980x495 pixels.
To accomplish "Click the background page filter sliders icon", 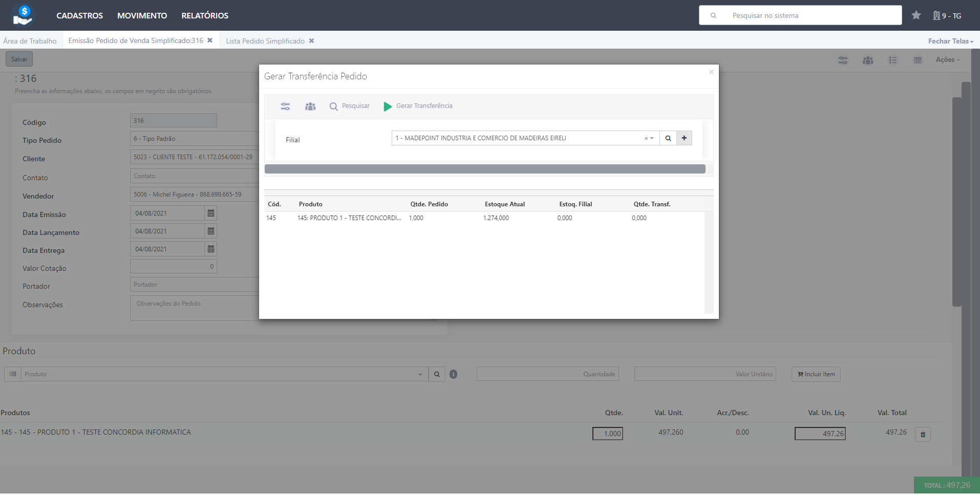I will (843, 60).
